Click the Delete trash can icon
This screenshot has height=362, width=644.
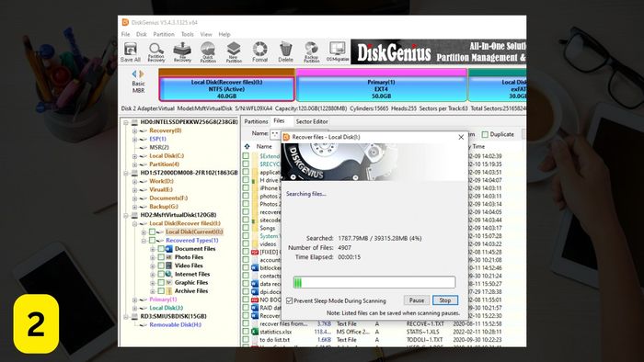[x=285, y=52]
